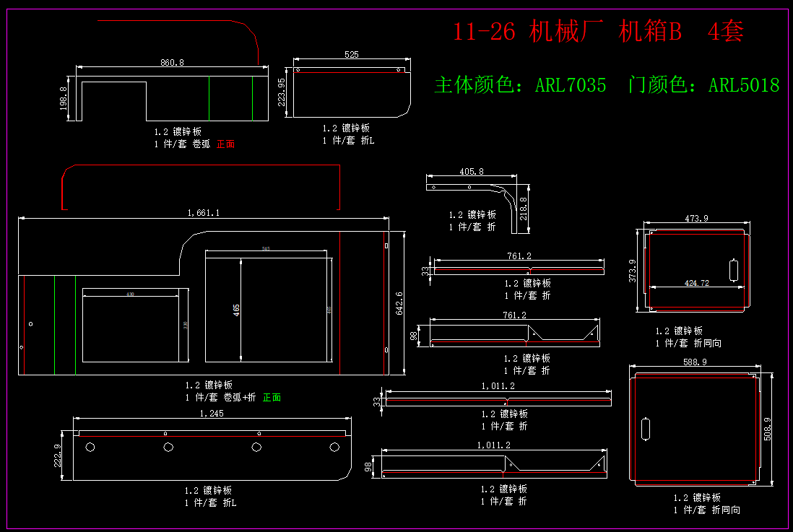Click the green "正面" label
The height and width of the screenshot is (532, 793).
coord(272,397)
